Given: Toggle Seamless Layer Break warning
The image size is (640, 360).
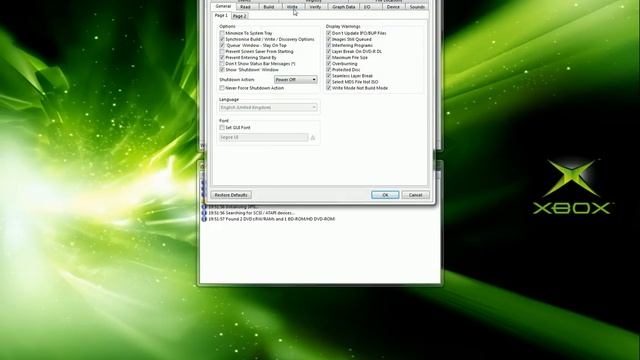Looking at the screenshot, I should (329, 76).
